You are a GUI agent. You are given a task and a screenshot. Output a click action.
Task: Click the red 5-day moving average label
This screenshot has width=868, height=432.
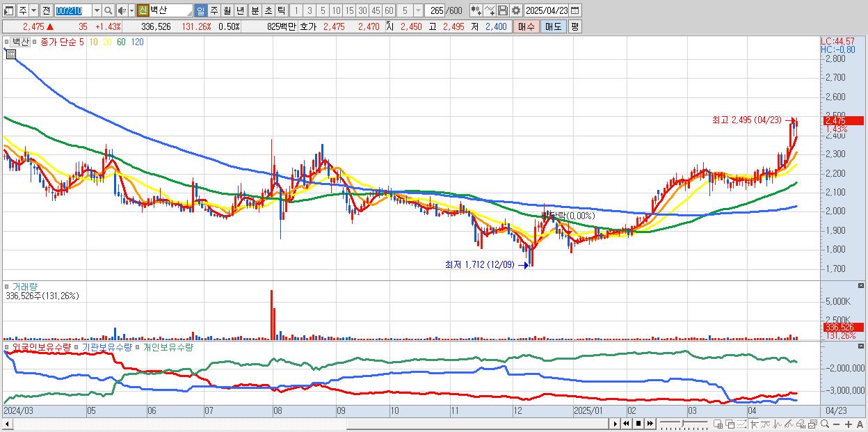pyautogui.click(x=81, y=42)
